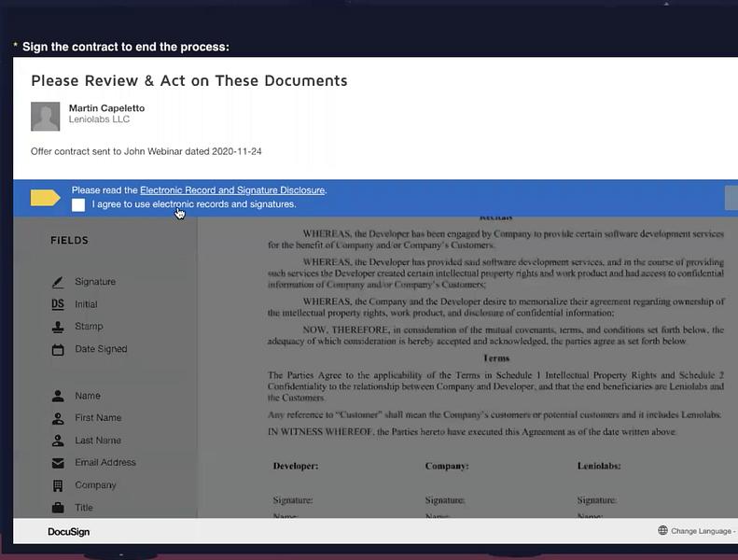Click Signature line under Company column
This screenshot has height=560, width=738.
(445, 500)
